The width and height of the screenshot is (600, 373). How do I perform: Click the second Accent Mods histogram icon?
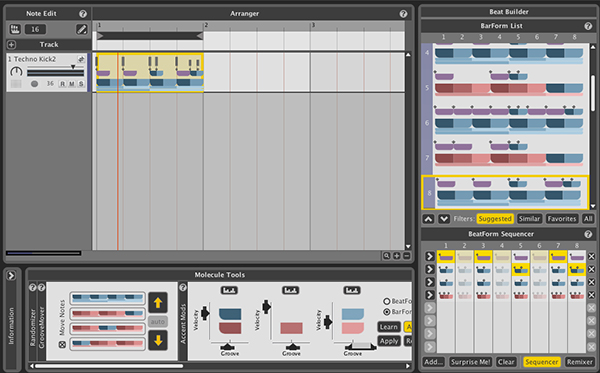click(x=290, y=290)
